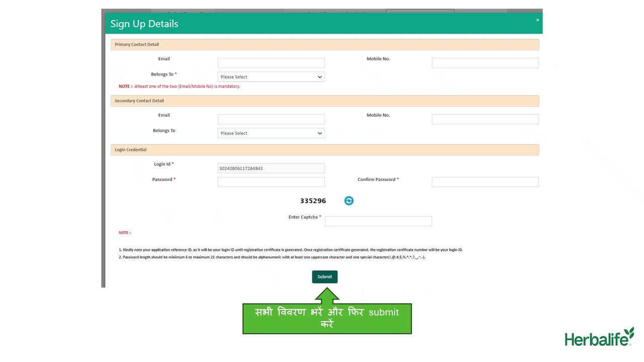644x362 pixels.
Task: Close the Sign Up Details dialog
Action: [x=537, y=20]
